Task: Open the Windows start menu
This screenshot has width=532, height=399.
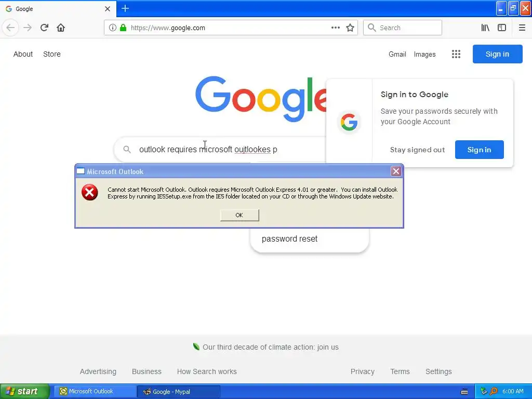Action: (25, 391)
